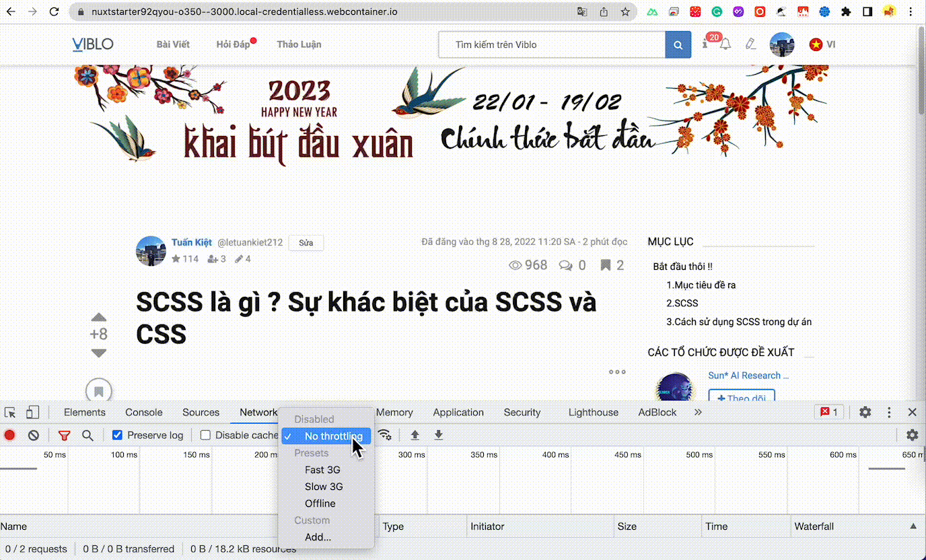Open the translate page icon
The image size is (926, 560).
582,11
